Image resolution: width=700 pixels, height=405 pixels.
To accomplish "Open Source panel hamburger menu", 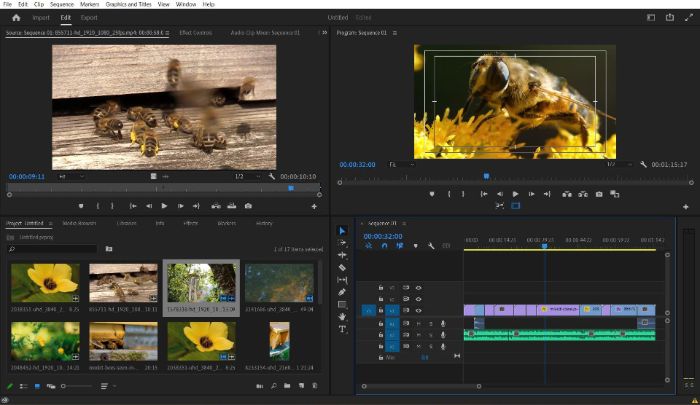I will 167,33.
